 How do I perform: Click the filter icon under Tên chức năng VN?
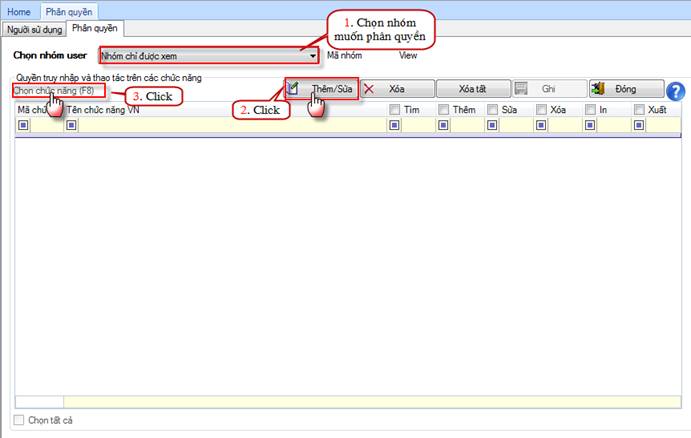[71, 126]
